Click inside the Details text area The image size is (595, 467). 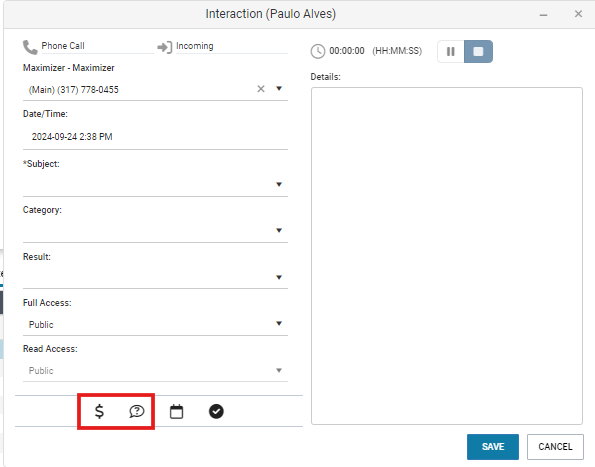[447, 256]
